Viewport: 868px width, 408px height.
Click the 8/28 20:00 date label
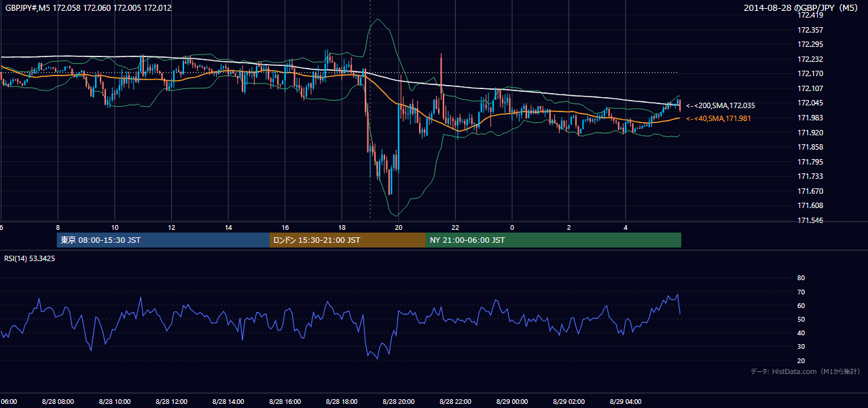pyautogui.click(x=399, y=401)
